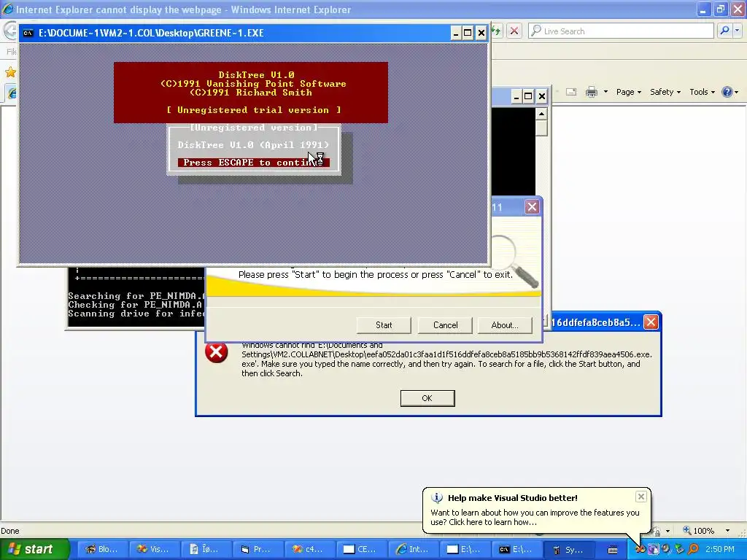
Task: Switch to the Pr... taskbar button
Action: 258,549
